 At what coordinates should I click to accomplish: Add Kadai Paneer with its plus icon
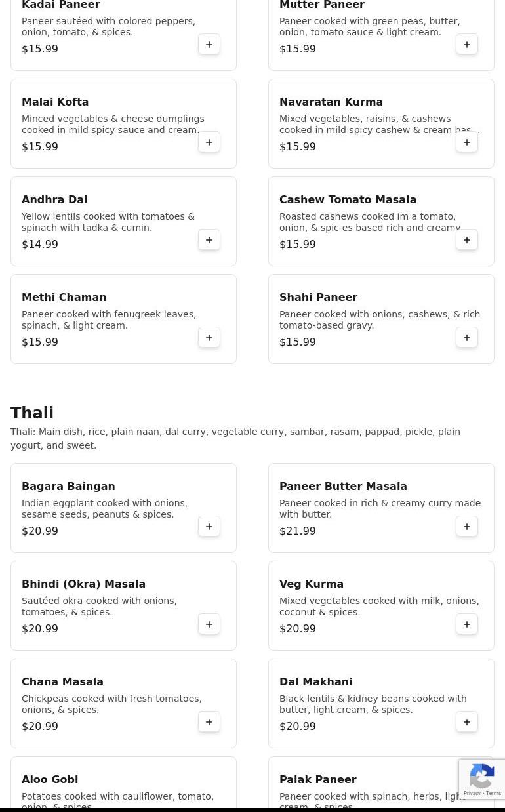click(209, 45)
